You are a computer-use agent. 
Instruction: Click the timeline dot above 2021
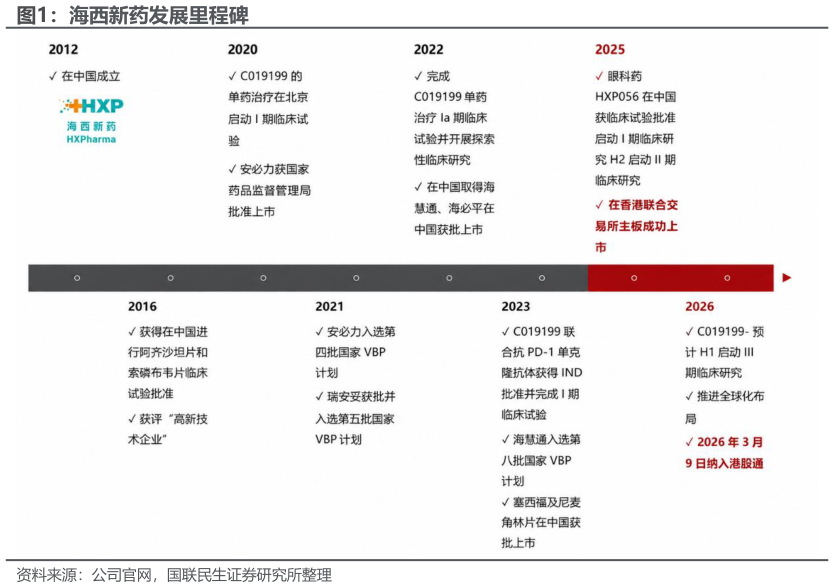[356, 278]
